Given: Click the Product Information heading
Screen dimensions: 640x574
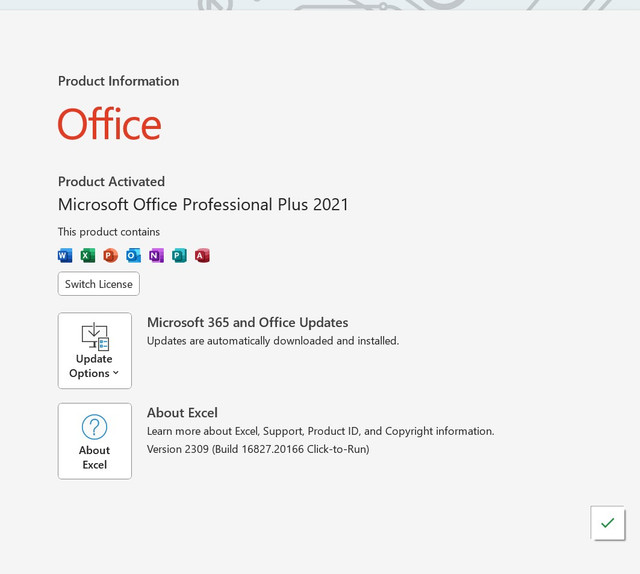Looking at the screenshot, I should [x=118, y=81].
